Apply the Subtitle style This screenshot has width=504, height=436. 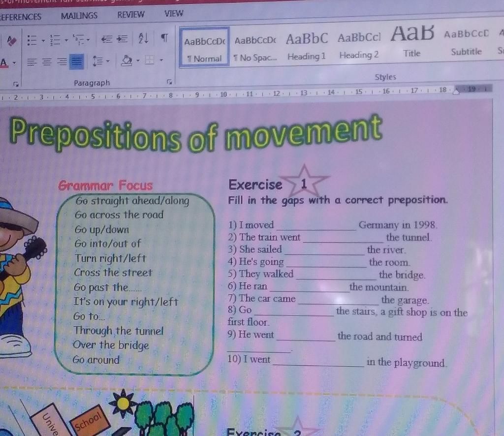point(466,42)
